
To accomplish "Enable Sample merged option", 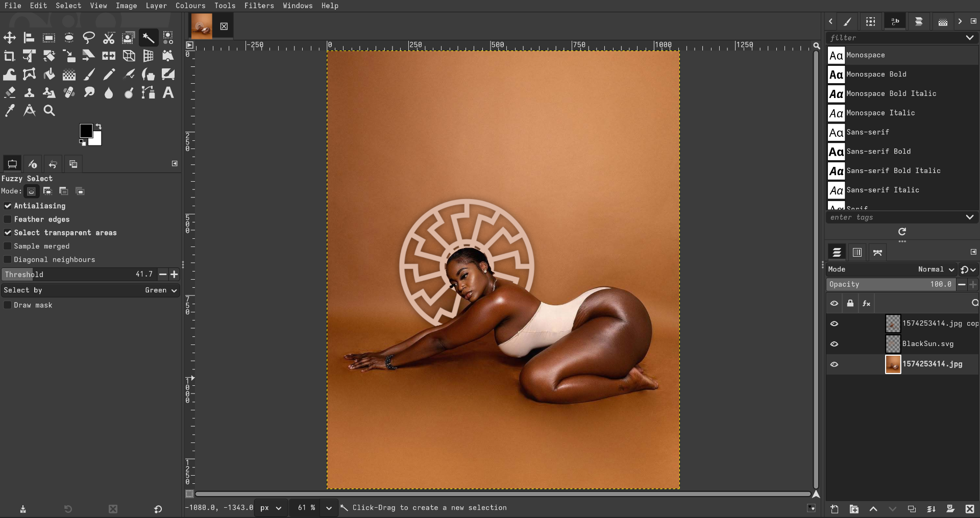I will tap(8, 246).
